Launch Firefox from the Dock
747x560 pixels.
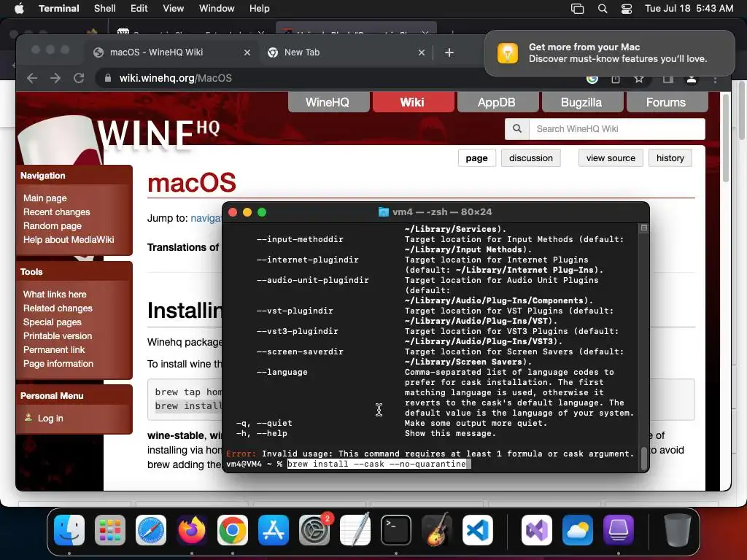pyautogui.click(x=192, y=530)
